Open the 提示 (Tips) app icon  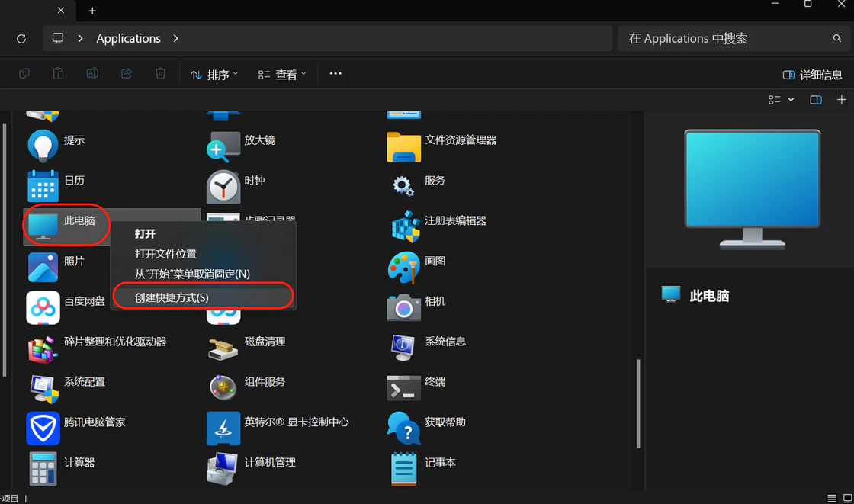click(x=43, y=146)
